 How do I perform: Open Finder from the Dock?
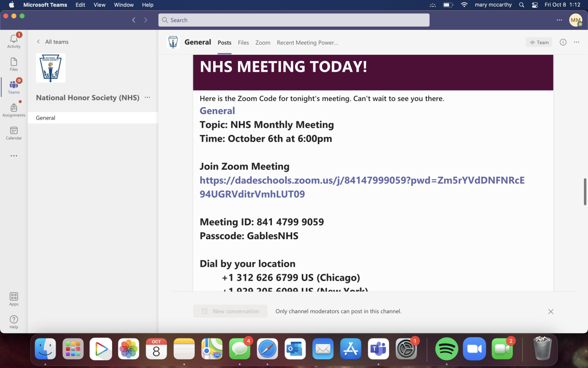pos(45,349)
